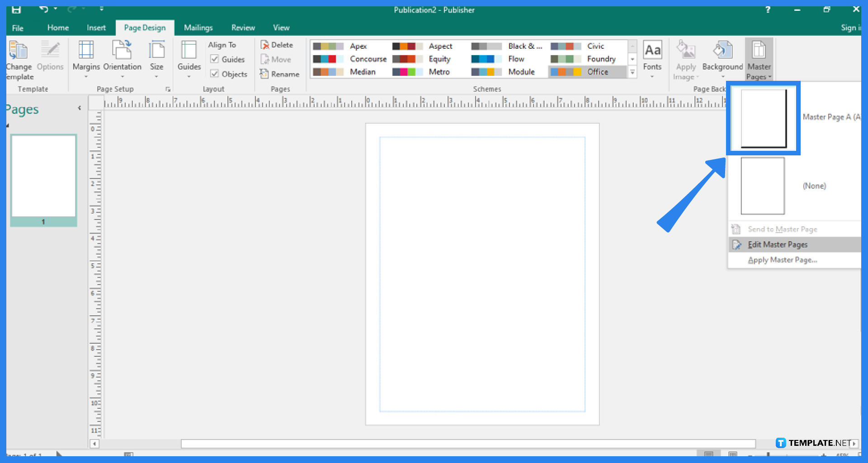868x463 pixels.
Task: Choose Edit Master Pages
Action: pos(778,244)
